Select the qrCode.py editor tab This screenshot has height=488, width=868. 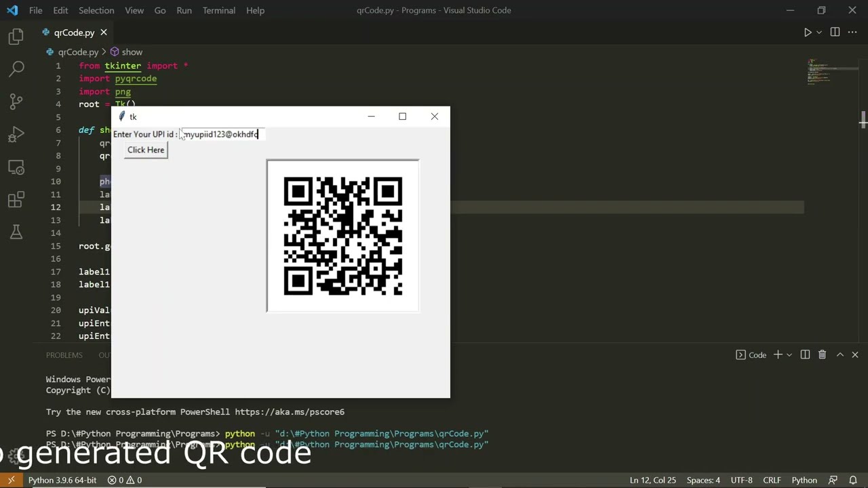point(74,33)
